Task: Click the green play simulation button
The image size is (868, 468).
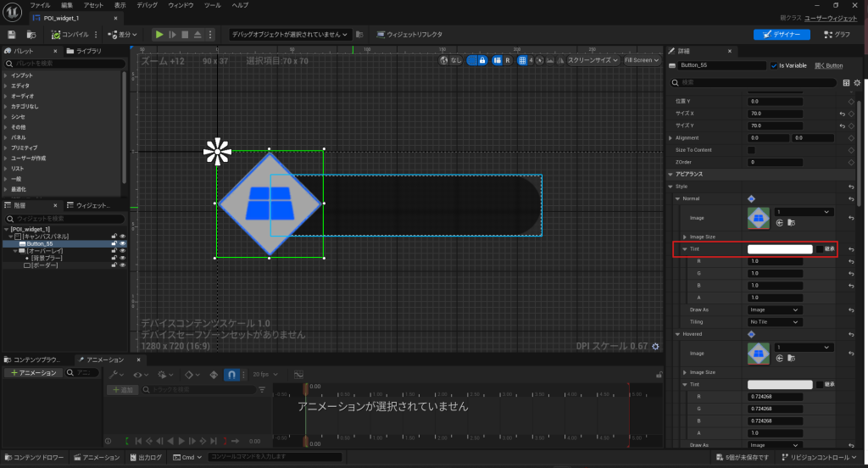Action: [x=159, y=34]
